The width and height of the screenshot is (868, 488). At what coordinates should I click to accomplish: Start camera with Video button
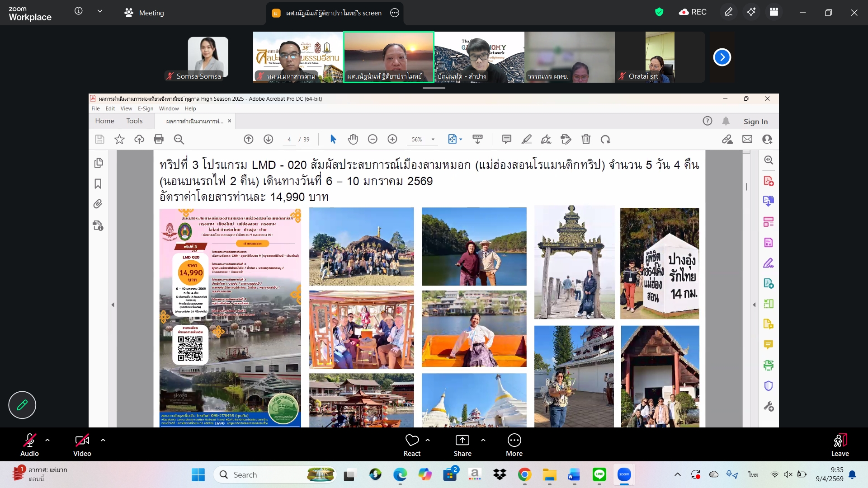(x=82, y=440)
